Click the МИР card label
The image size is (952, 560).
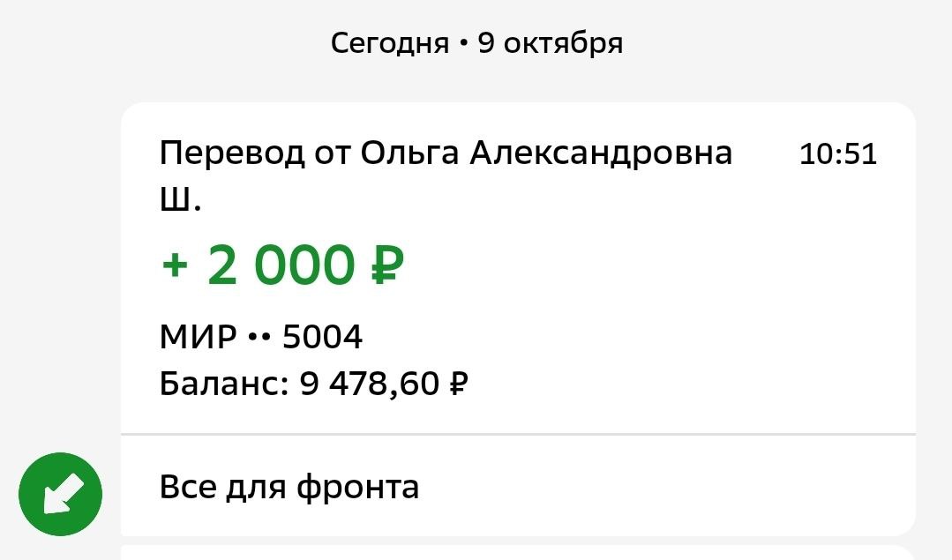tap(199, 337)
